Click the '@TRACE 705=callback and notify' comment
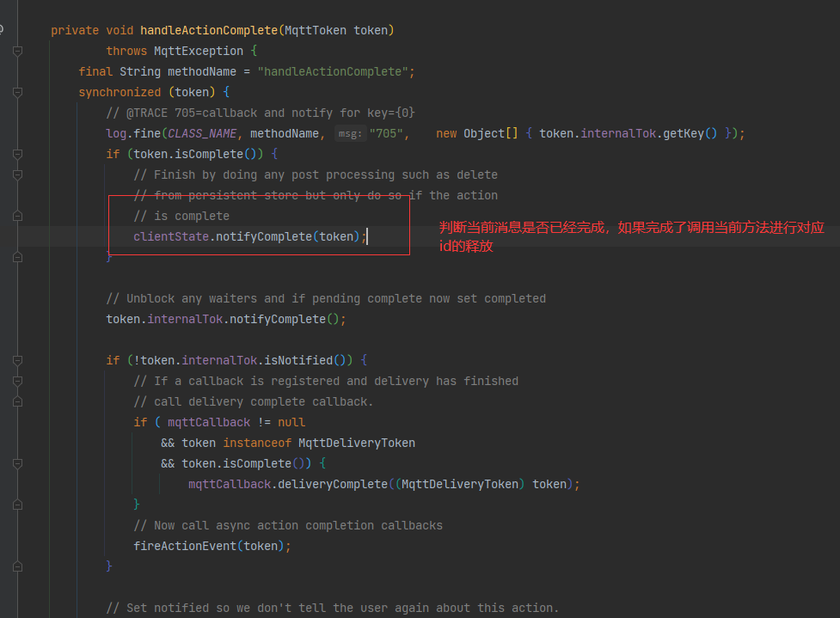Image resolution: width=840 pixels, height=618 pixels. point(261,113)
